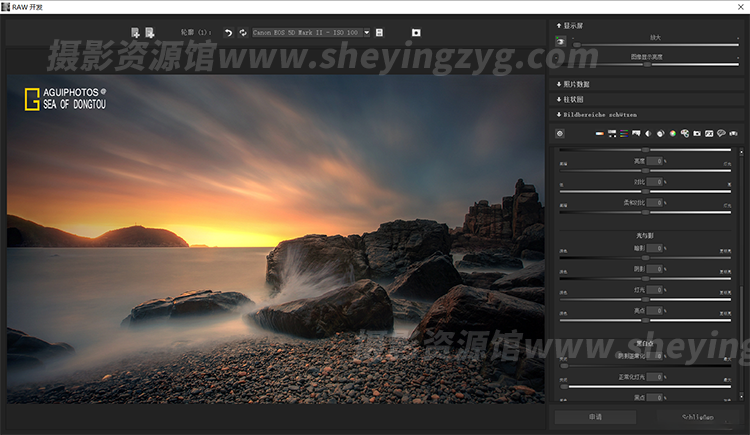
Task: Click the speech bubble icon in tab row
Action: click(721, 133)
